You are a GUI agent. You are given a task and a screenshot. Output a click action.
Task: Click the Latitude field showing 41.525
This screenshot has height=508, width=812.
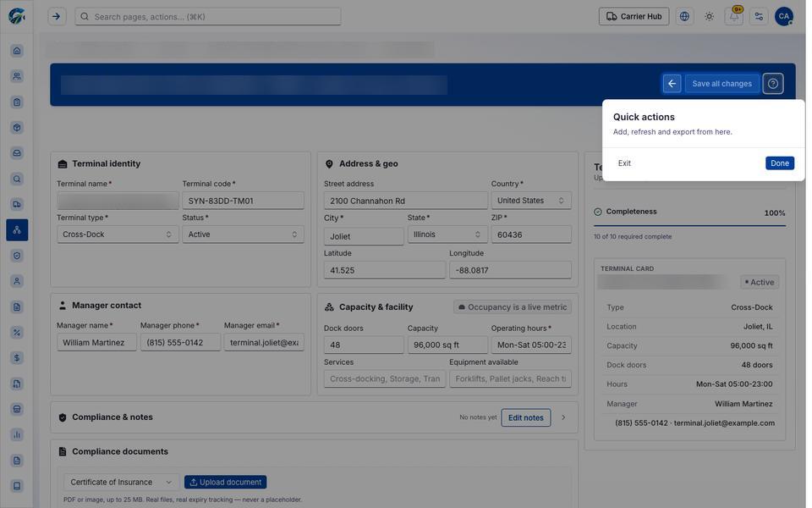tap(385, 270)
